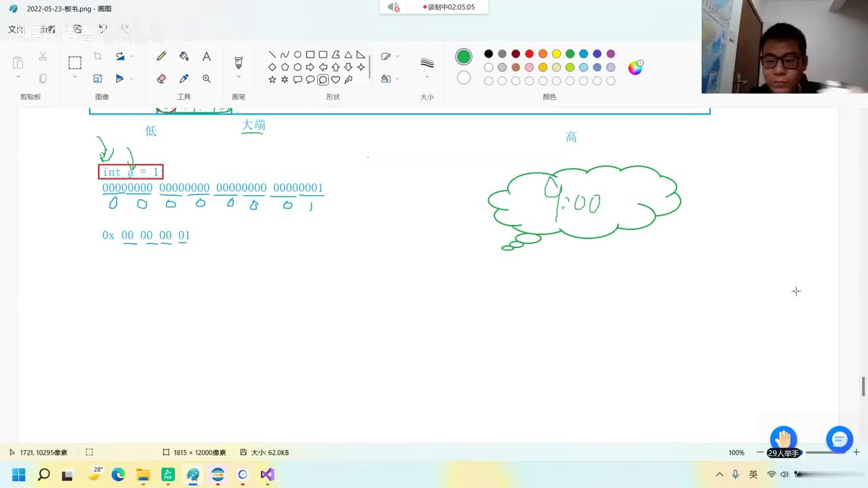Click the Copy icon in clipboard group
The height and width of the screenshot is (488, 868).
point(43,79)
